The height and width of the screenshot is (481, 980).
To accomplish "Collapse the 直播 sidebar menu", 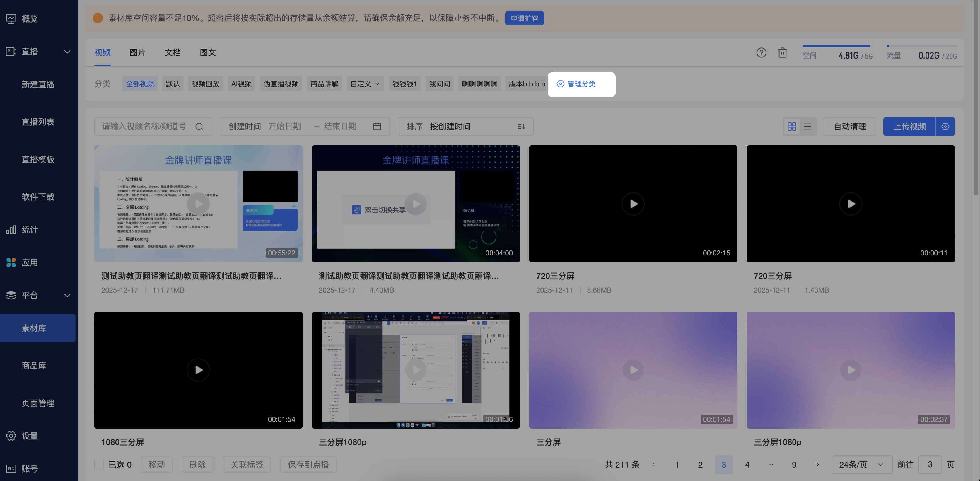I will (x=67, y=52).
